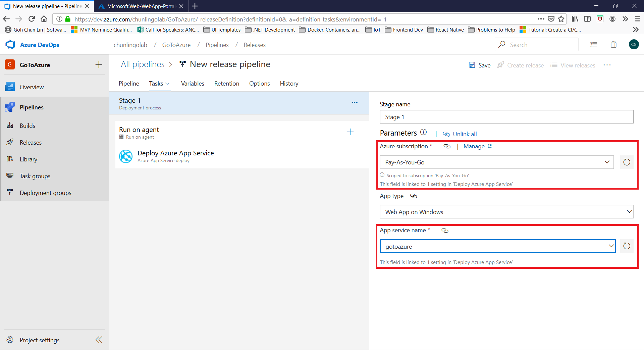Open Pocket icon in address bar
This screenshot has width=644, height=350.
click(x=551, y=19)
